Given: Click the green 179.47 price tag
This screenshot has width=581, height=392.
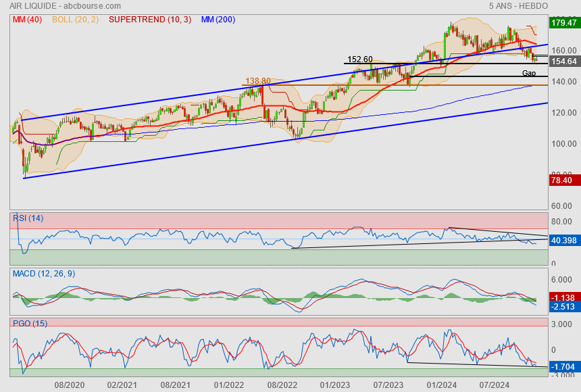Looking at the screenshot, I should click(563, 22).
